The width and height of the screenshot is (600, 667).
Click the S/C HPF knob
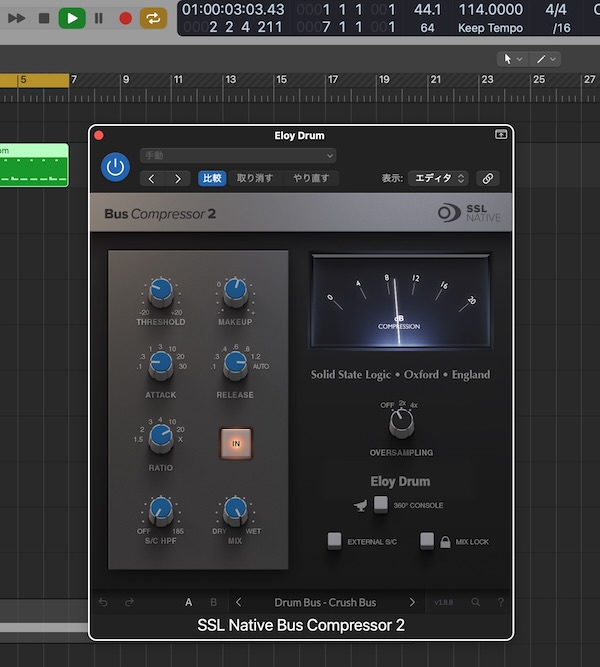[161, 511]
